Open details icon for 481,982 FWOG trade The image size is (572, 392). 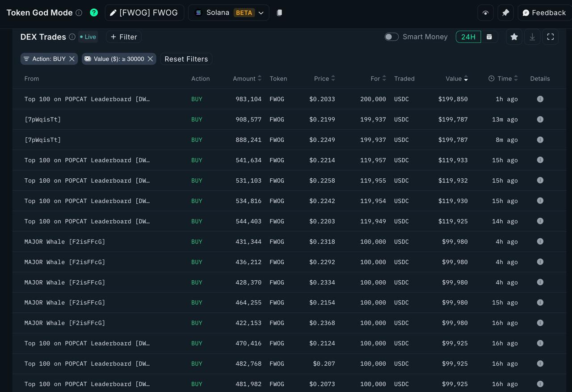coord(540,384)
